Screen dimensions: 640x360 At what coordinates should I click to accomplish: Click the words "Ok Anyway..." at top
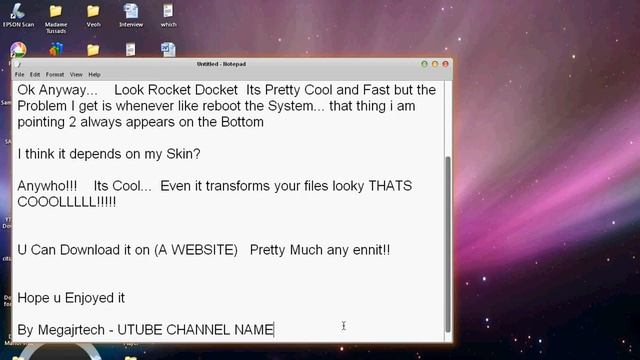pos(57,90)
